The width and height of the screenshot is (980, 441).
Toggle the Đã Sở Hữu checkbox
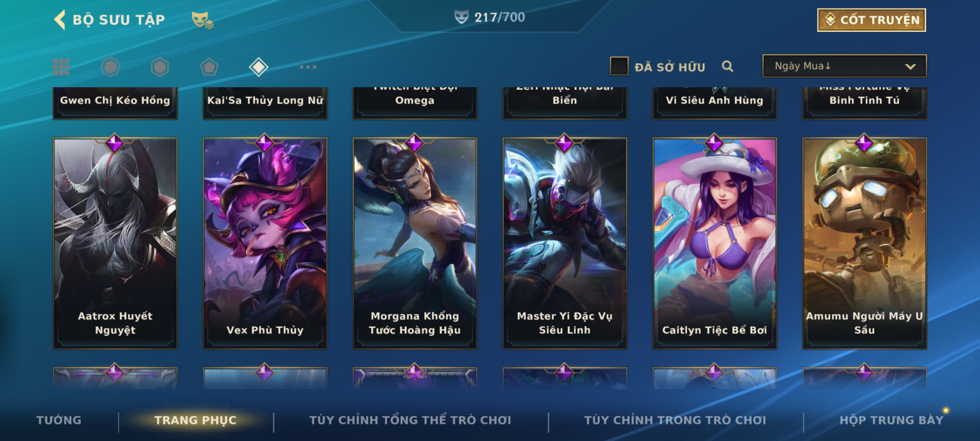click(x=619, y=66)
